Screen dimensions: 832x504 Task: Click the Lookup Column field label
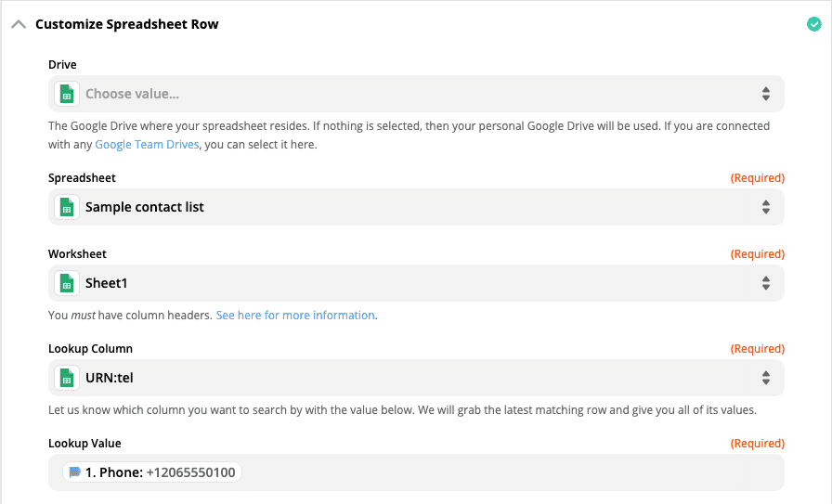point(90,349)
